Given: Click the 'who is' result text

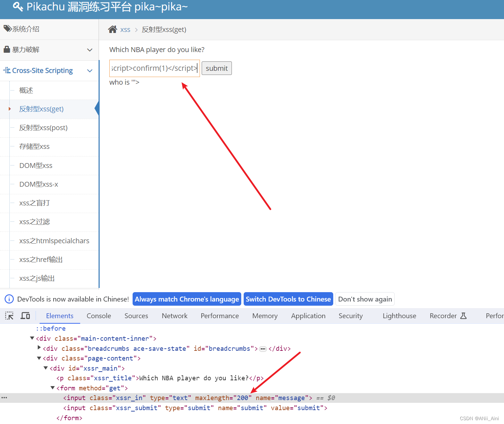Looking at the screenshot, I should (x=124, y=82).
